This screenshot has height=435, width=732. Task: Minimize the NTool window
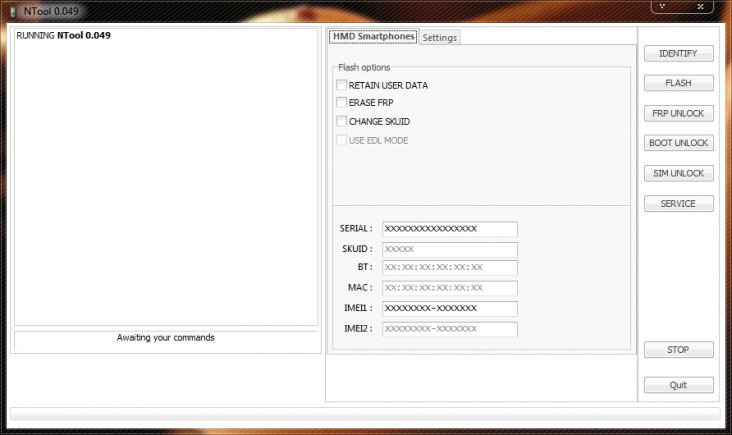click(x=662, y=6)
